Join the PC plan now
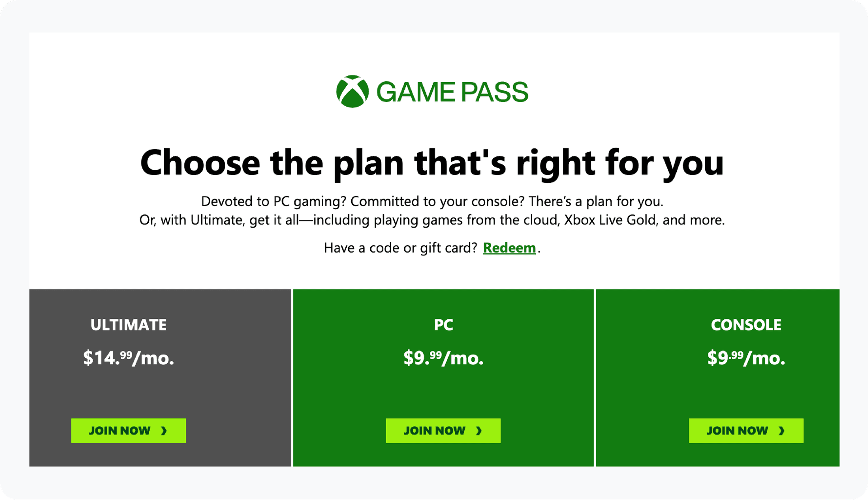This screenshot has height=500, width=868. click(x=443, y=430)
